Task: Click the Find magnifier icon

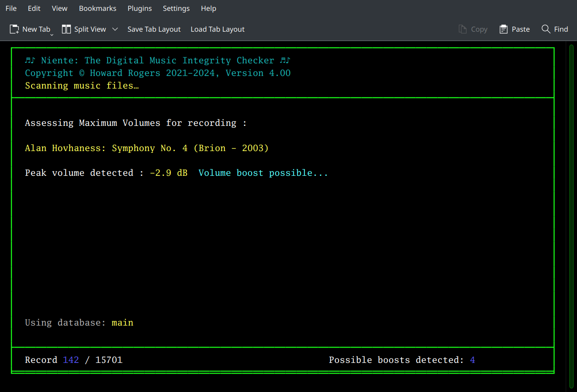Action: coord(546,29)
